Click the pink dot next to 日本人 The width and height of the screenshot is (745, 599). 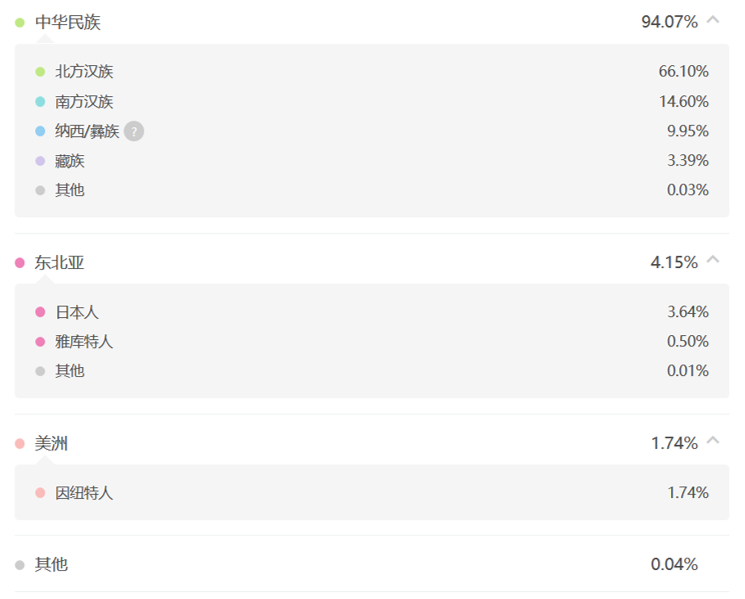[x=40, y=312]
